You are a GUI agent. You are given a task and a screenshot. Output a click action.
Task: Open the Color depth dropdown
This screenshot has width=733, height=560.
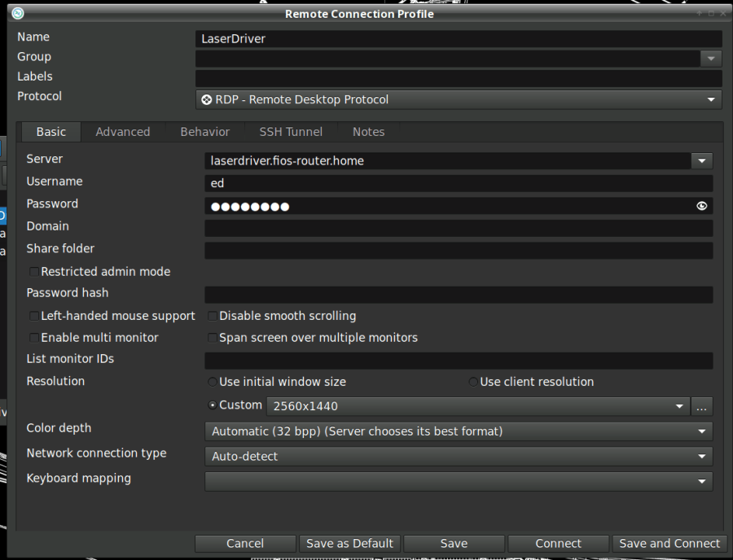coord(701,431)
